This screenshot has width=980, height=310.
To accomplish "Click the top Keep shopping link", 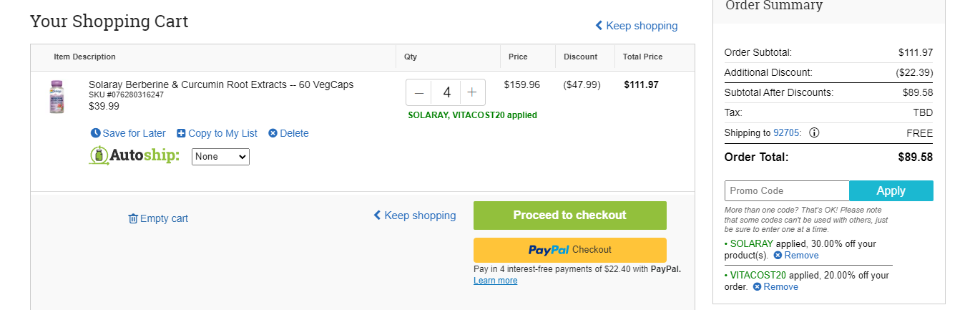I will point(636,26).
